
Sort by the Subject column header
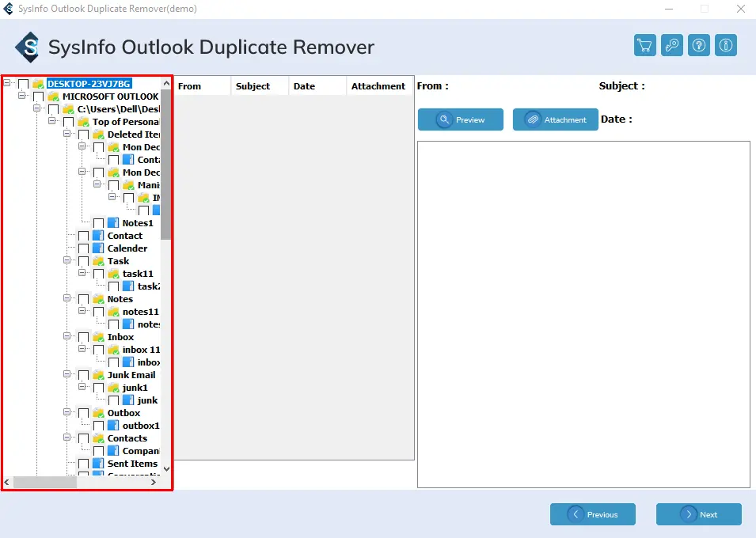point(260,86)
